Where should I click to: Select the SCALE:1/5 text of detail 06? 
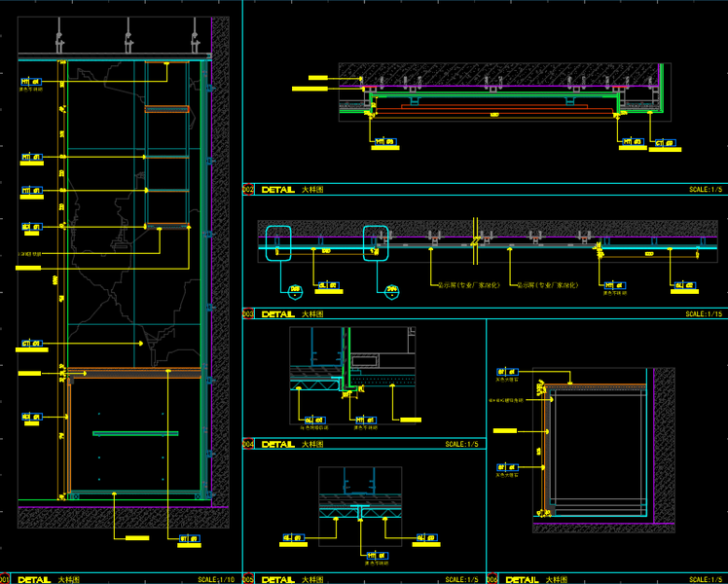point(706,580)
